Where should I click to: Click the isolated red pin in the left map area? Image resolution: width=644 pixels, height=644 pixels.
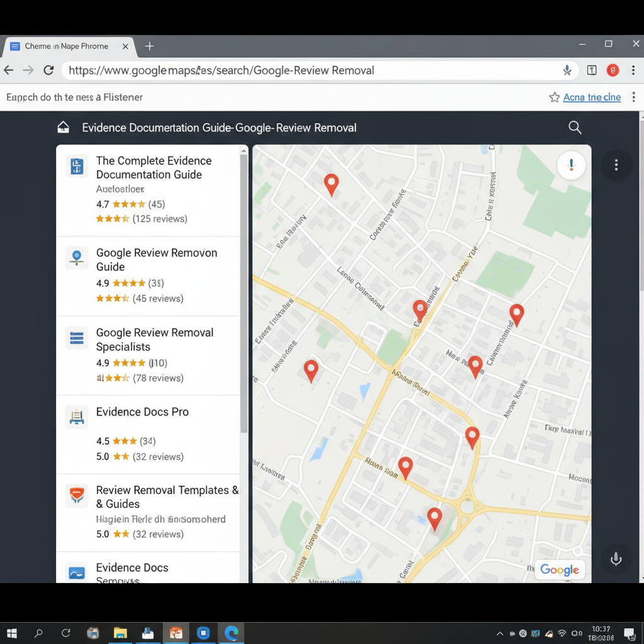click(311, 371)
